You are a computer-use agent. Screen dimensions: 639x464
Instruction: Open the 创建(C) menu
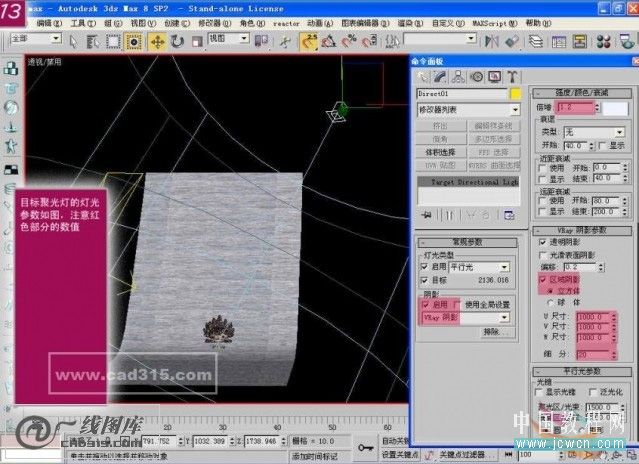point(177,23)
